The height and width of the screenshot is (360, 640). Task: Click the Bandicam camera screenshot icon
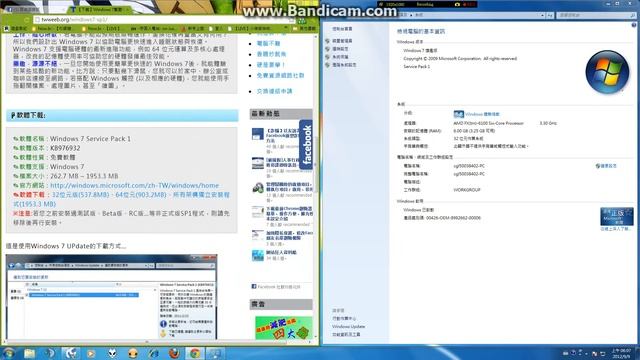(x=457, y=4)
